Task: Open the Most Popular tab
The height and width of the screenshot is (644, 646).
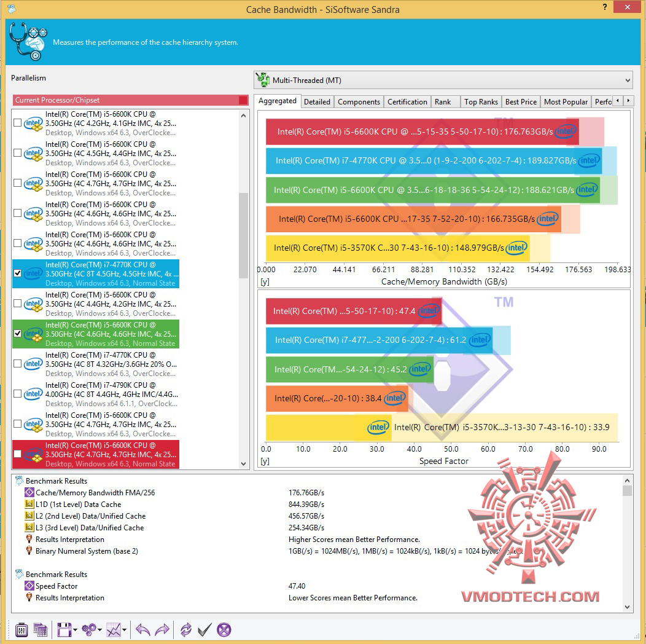Action: click(x=566, y=102)
